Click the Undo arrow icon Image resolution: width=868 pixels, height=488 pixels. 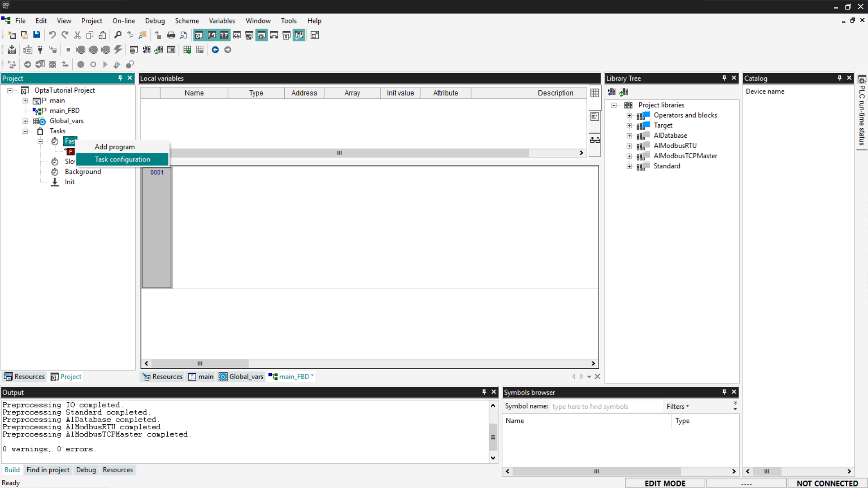[x=52, y=35]
